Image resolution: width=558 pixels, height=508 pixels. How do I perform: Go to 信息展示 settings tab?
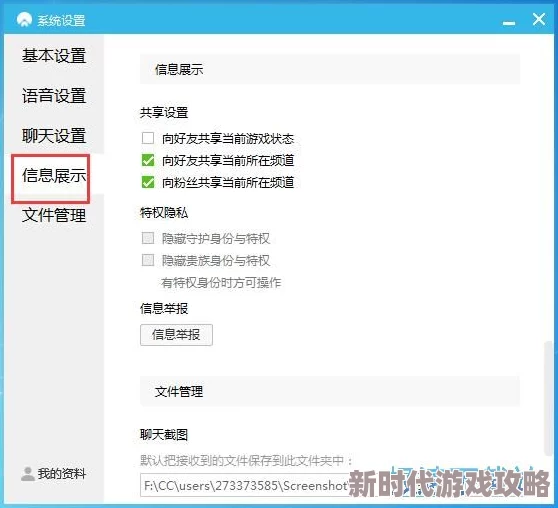click(x=54, y=176)
